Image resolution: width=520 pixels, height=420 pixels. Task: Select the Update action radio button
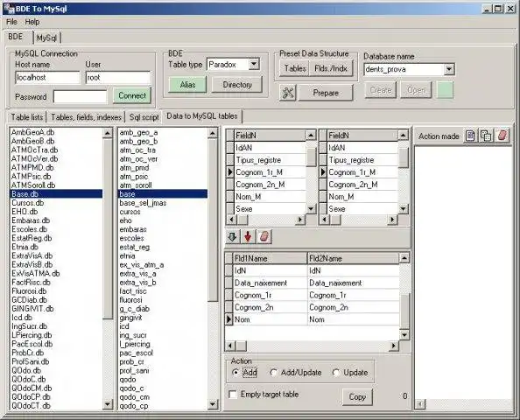pyautogui.click(x=336, y=372)
